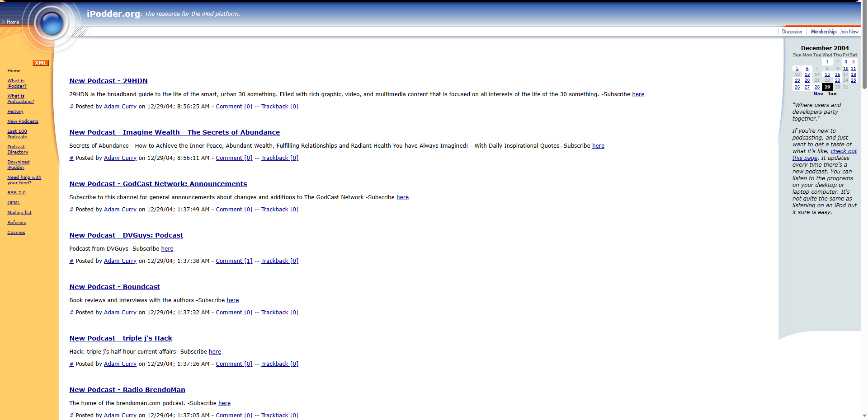Click Comment [1] on DVGuys post
The image size is (868, 420).
pos(234,261)
